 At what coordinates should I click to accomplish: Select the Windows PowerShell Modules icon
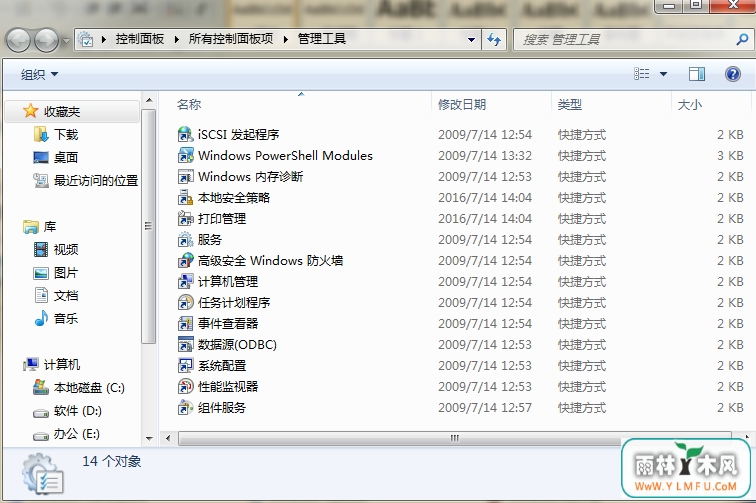click(x=186, y=155)
